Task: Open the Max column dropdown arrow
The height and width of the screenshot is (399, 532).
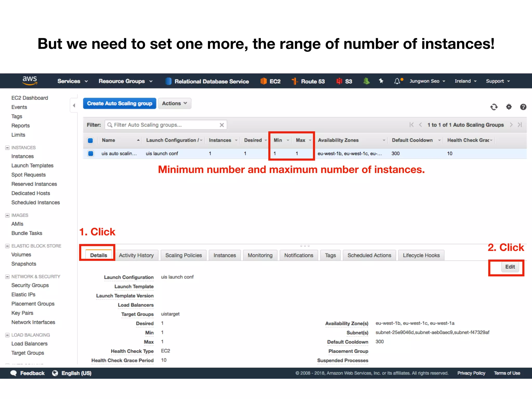Action: (x=310, y=140)
